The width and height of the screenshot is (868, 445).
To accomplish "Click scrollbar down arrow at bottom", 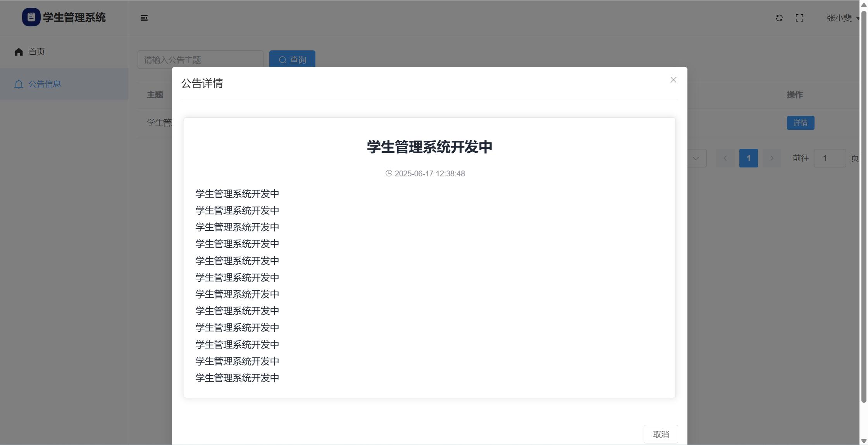I will (x=863, y=441).
